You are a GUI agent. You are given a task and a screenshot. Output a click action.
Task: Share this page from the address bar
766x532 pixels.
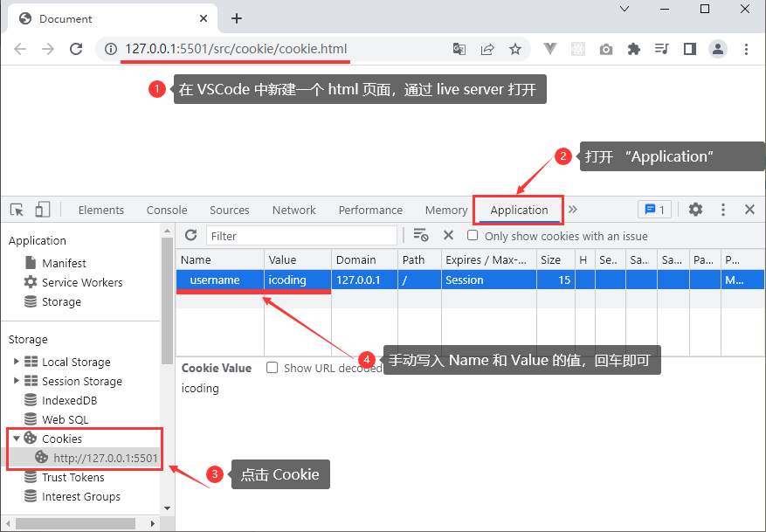point(487,49)
